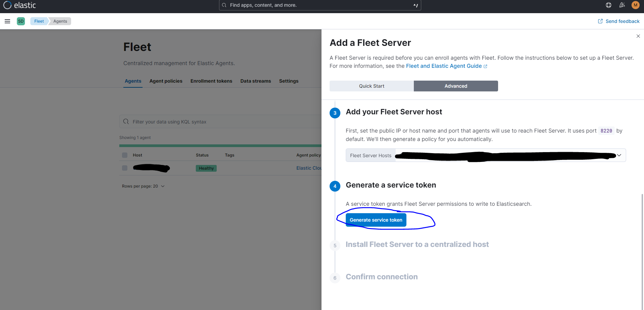Focus the Find apps, content, and more field
The width and height of the screenshot is (644, 310).
click(320, 5)
